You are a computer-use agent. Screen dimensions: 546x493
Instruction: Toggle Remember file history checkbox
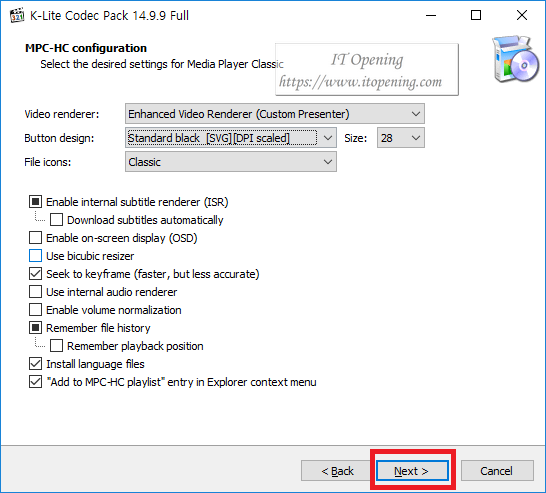pyautogui.click(x=36, y=328)
